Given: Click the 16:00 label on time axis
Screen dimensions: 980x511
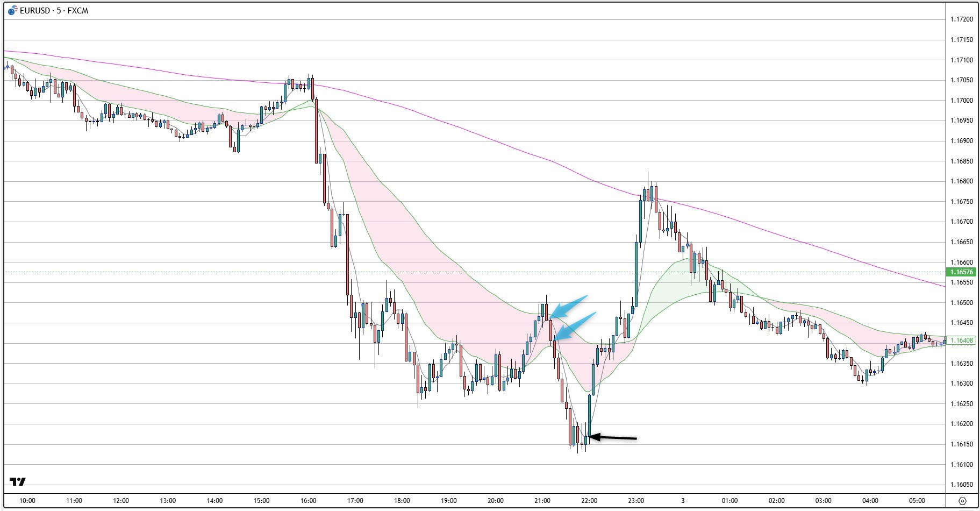Looking at the screenshot, I should coord(308,501).
